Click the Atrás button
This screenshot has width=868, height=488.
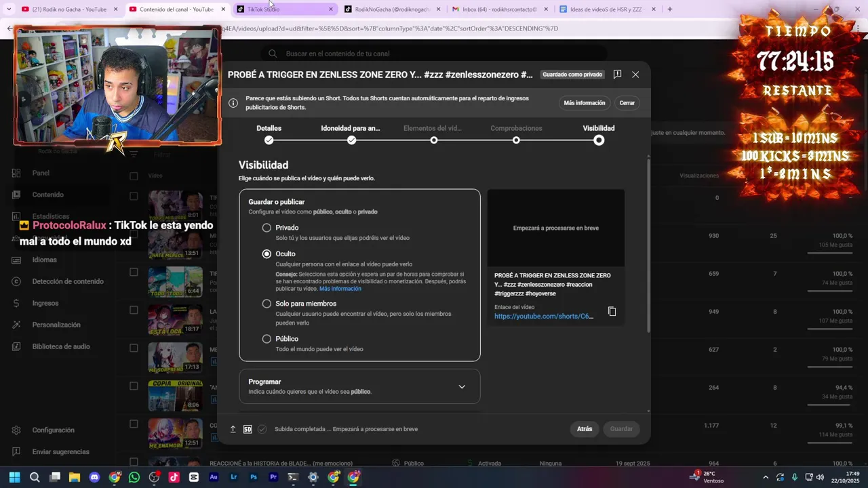[x=585, y=429]
